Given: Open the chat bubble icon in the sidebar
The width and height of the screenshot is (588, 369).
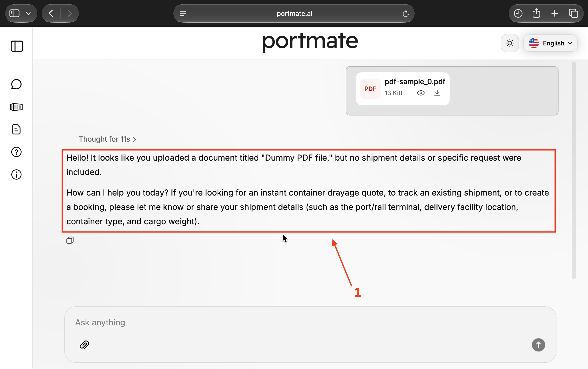Looking at the screenshot, I should click(x=16, y=84).
